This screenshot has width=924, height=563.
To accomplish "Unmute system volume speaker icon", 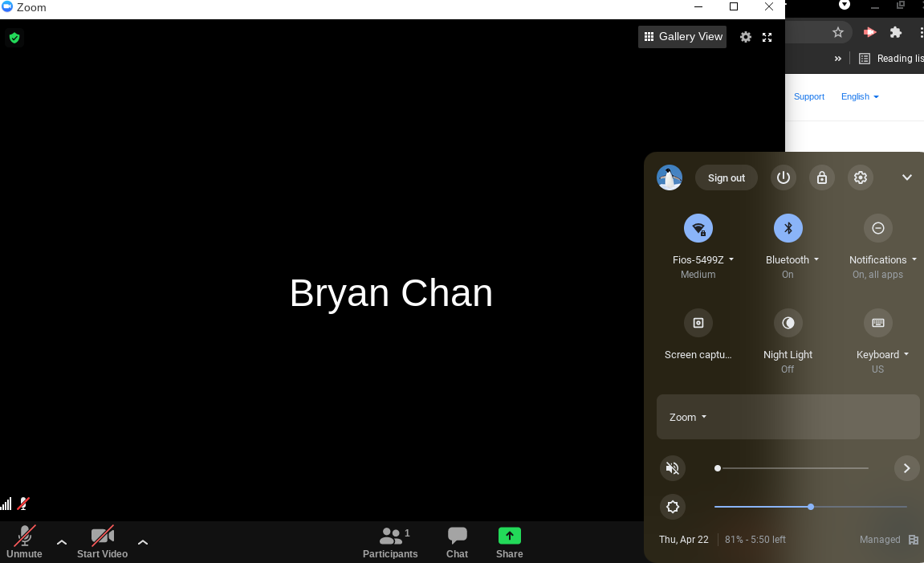I will coord(673,468).
